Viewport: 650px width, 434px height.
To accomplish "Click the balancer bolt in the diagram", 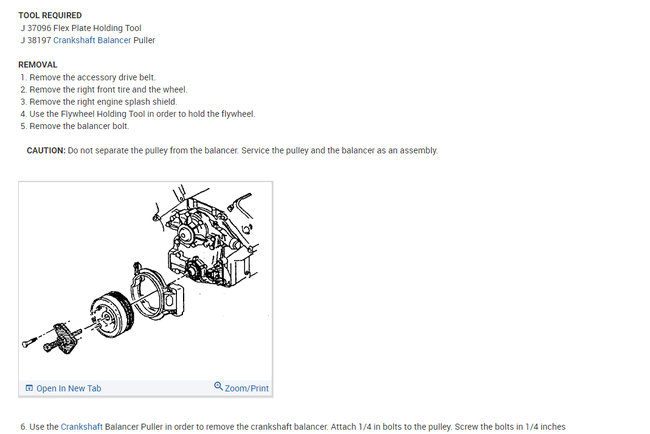I will 29,342.
